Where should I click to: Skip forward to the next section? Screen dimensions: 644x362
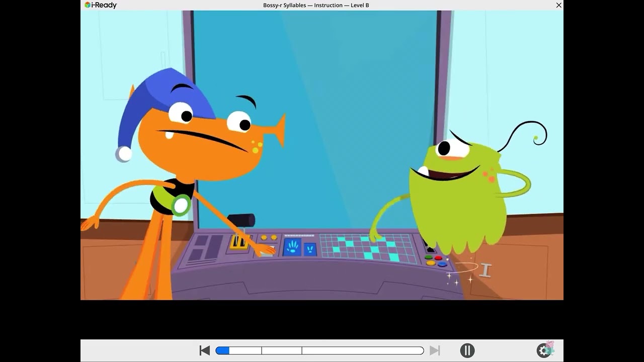coord(435,350)
